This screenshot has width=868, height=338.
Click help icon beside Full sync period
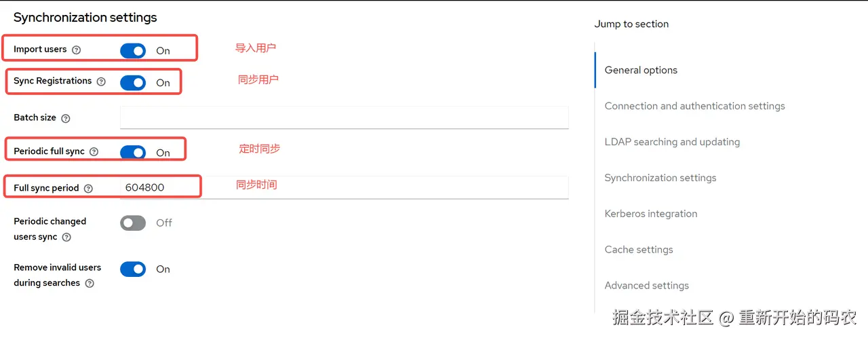tap(88, 189)
